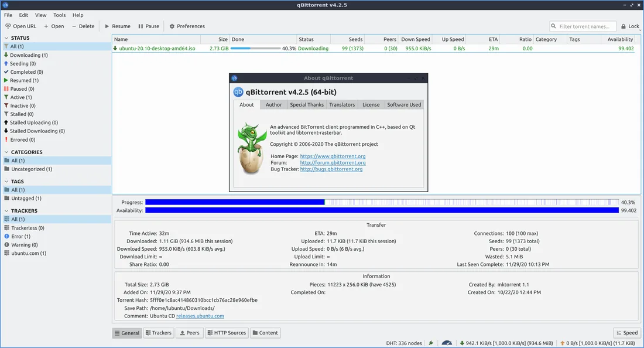Open the https://www.qbittorrent.org home page link
This screenshot has width=644, height=348.
[333, 156]
